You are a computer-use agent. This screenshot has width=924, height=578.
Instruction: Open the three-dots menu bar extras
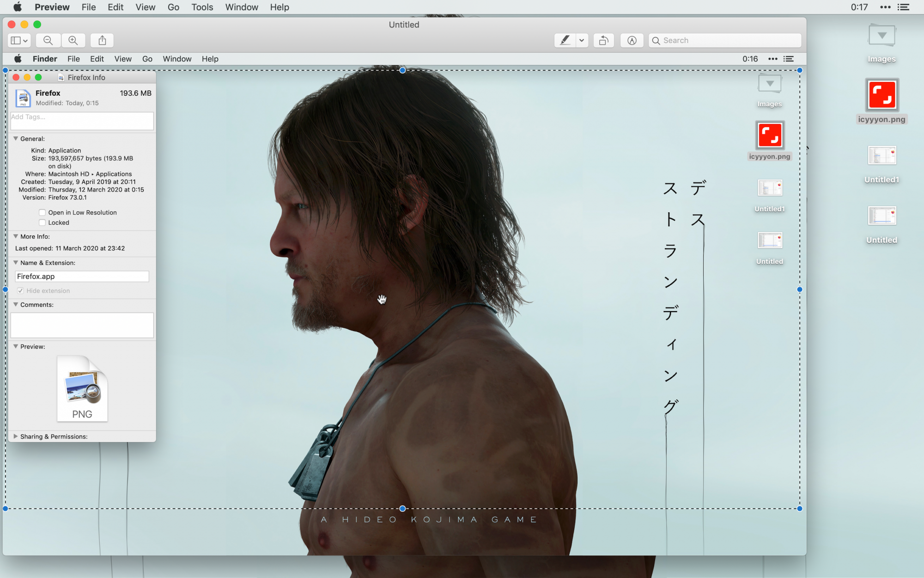(x=886, y=7)
